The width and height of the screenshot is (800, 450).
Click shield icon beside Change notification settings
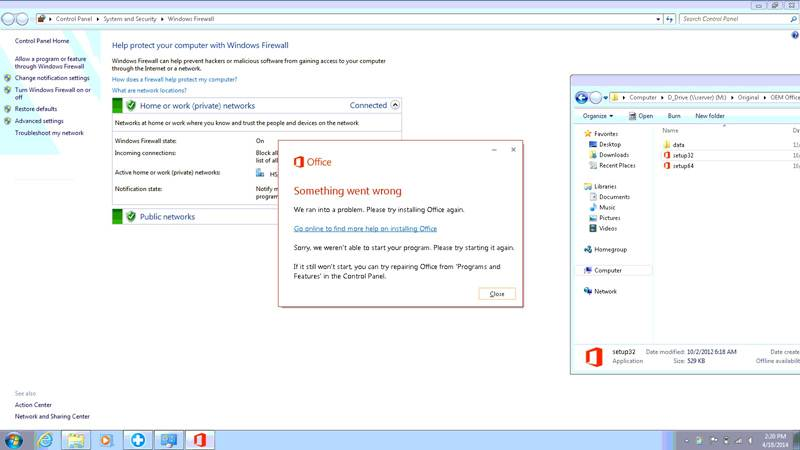[x=7, y=78]
